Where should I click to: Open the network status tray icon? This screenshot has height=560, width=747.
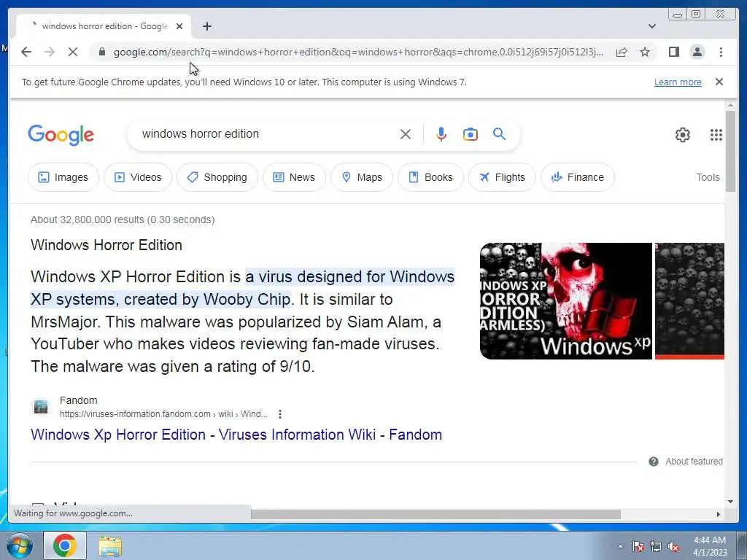[x=656, y=546]
